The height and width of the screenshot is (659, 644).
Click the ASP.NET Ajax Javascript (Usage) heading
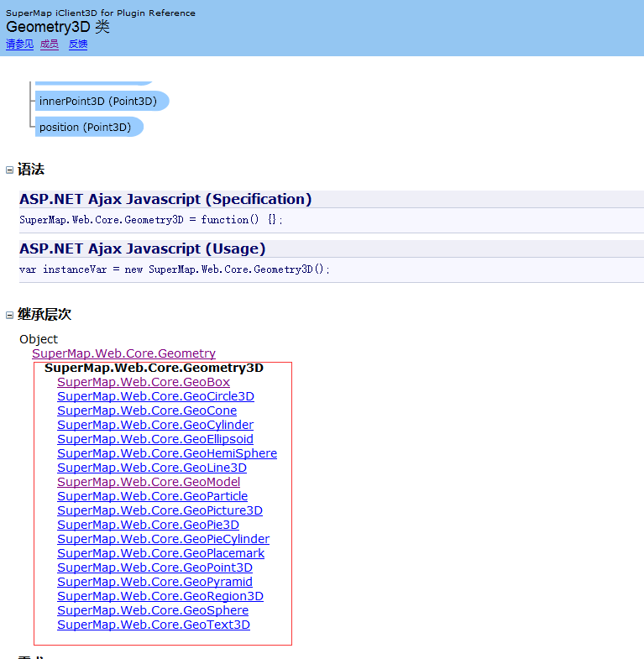click(x=142, y=248)
